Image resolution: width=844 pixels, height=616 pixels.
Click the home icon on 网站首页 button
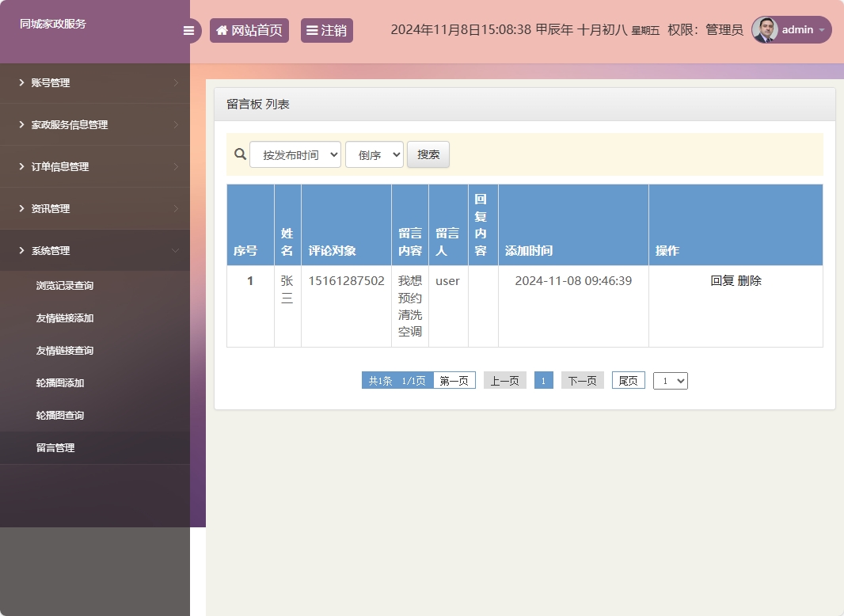pyautogui.click(x=221, y=30)
